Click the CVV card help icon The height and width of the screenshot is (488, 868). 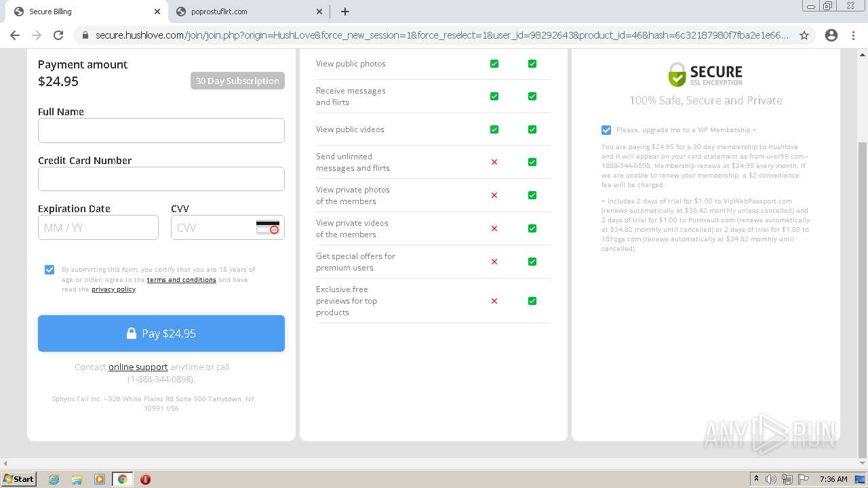click(268, 228)
